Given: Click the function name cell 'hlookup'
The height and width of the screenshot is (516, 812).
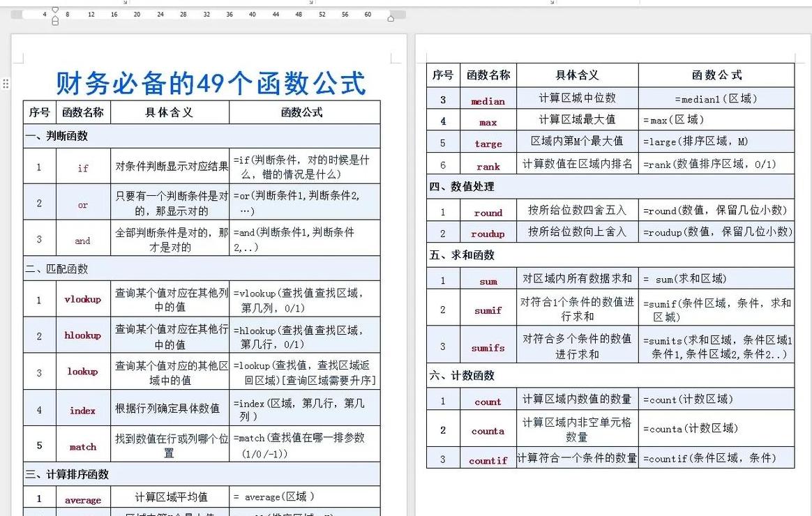Looking at the screenshot, I should click(83, 335).
